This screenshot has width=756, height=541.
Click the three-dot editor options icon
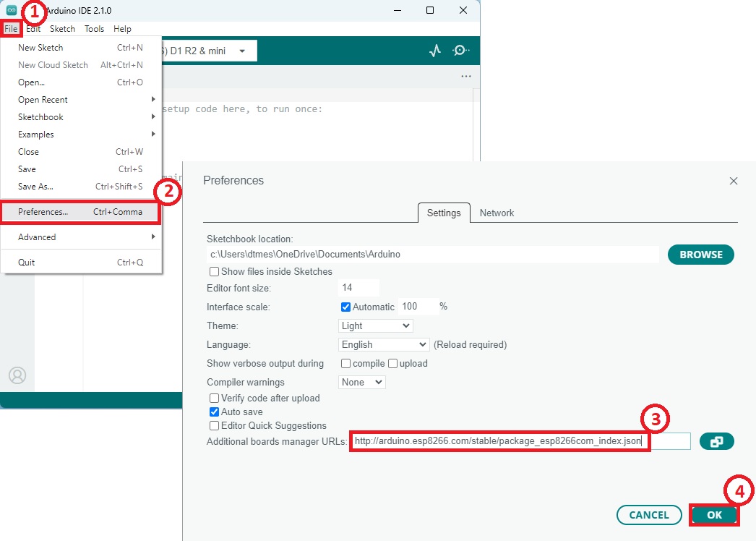pyautogui.click(x=466, y=76)
